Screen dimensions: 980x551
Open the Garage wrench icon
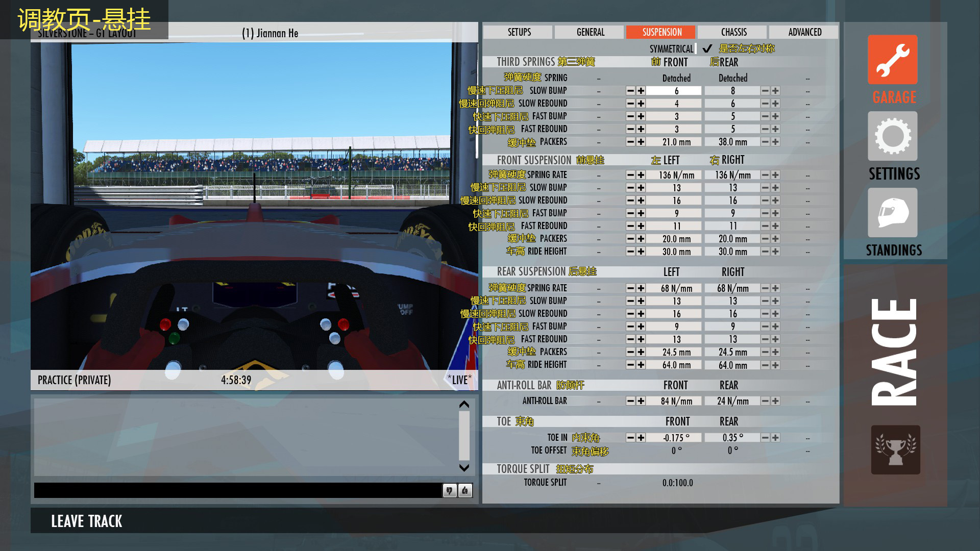(x=893, y=60)
